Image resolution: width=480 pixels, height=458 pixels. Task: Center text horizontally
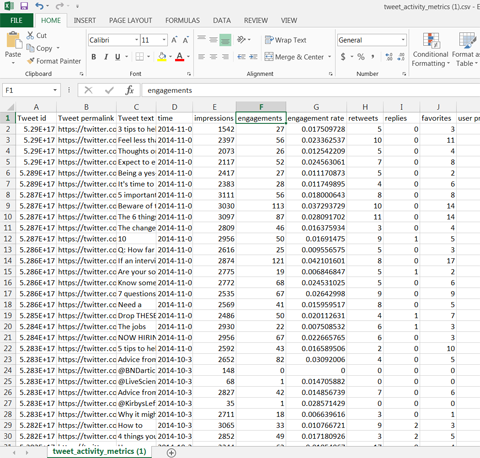[213, 57]
